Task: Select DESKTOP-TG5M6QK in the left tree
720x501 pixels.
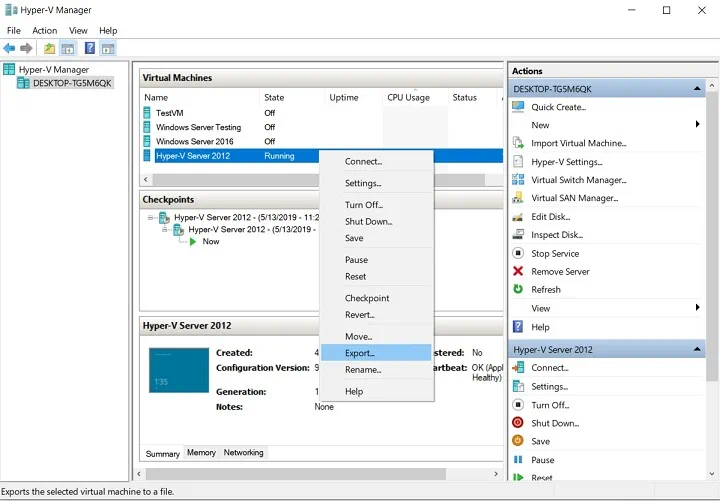Action: (x=70, y=83)
